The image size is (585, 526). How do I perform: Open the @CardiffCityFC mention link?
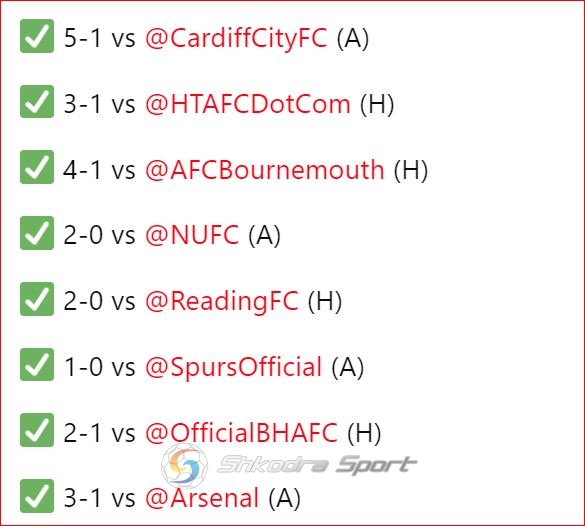click(236, 38)
